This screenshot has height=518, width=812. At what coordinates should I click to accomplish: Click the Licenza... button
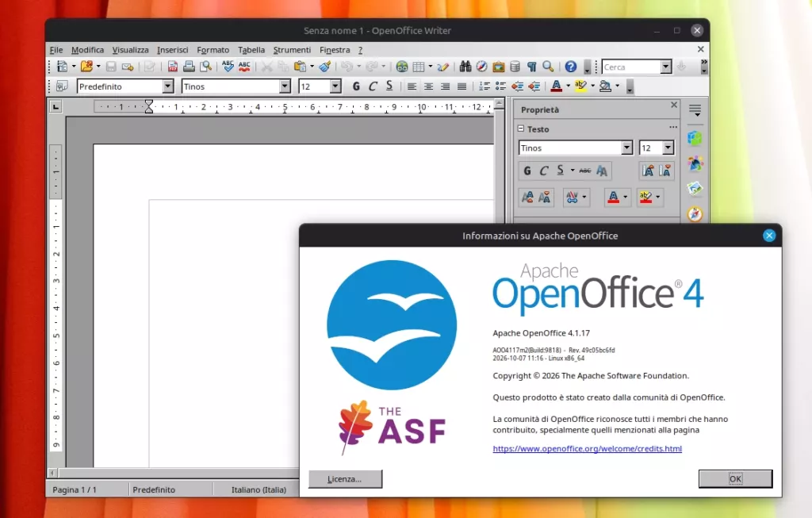click(x=346, y=479)
